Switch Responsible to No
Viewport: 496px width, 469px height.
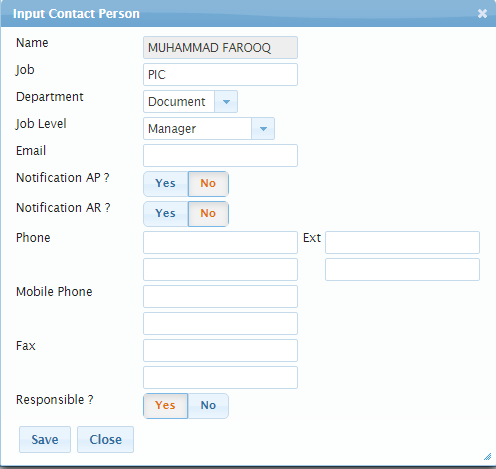208,406
